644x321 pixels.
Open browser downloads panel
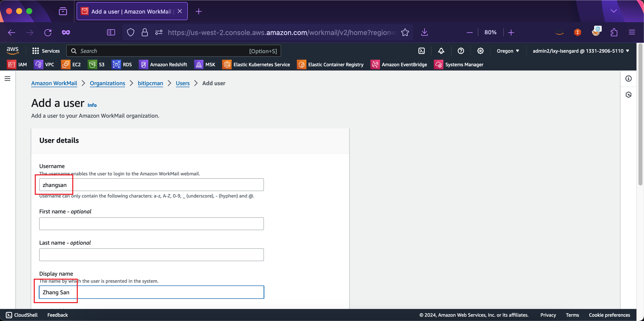click(x=424, y=33)
